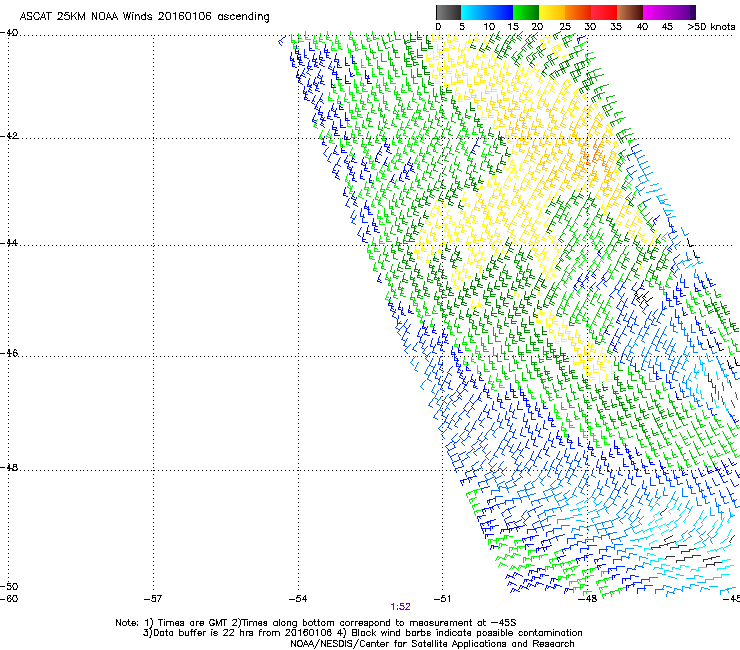Click the legend tick label '10'

(489, 27)
